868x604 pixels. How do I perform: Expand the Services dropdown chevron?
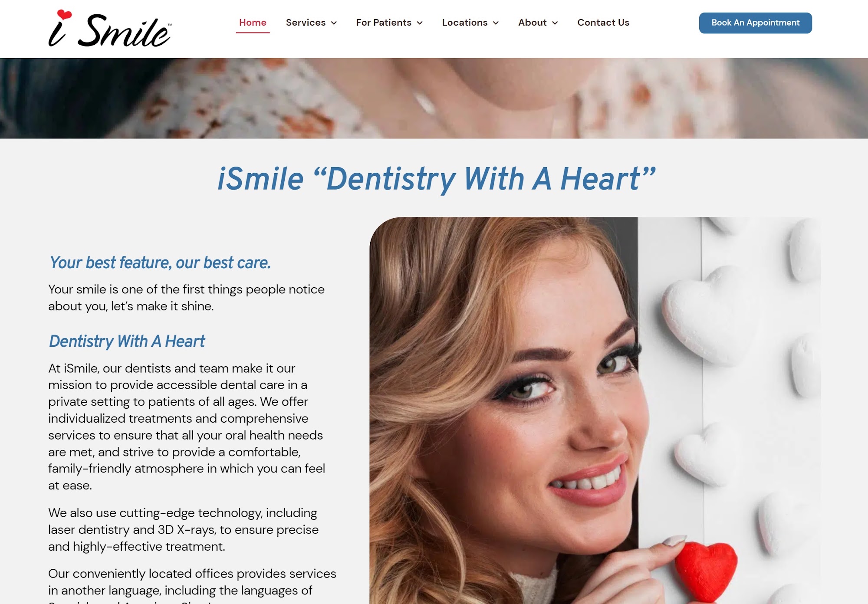click(334, 23)
